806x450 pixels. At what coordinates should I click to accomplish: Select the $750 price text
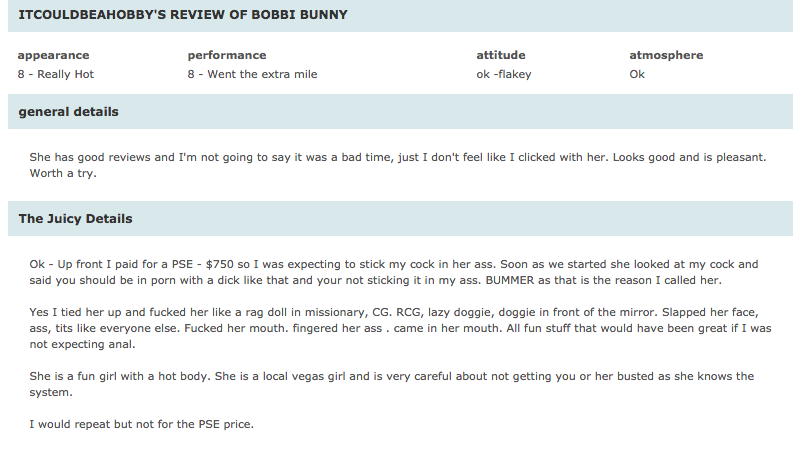point(219,264)
